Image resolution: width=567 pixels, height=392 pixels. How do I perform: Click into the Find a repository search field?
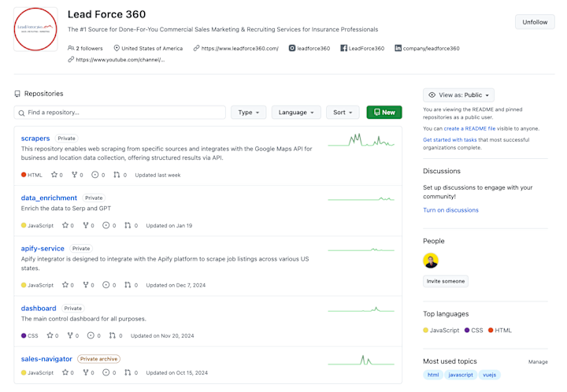[x=120, y=113]
